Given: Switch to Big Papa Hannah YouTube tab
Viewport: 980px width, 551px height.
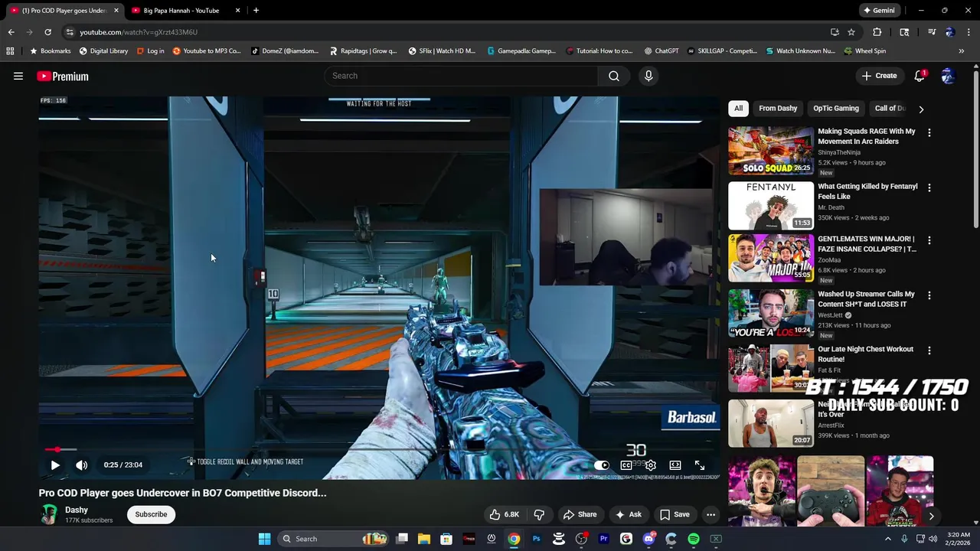Looking at the screenshot, I should [x=181, y=11].
